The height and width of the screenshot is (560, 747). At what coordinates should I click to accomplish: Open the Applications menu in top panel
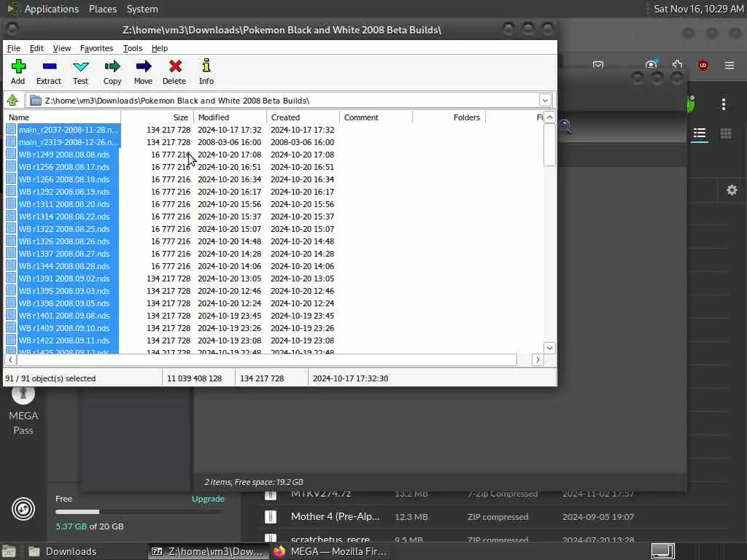coord(52,9)
